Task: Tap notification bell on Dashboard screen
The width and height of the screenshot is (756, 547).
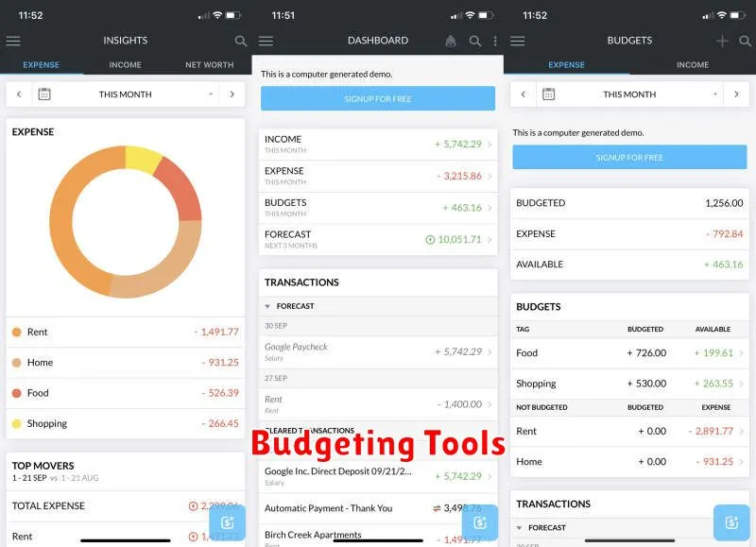Action: (x=451, y=41)
